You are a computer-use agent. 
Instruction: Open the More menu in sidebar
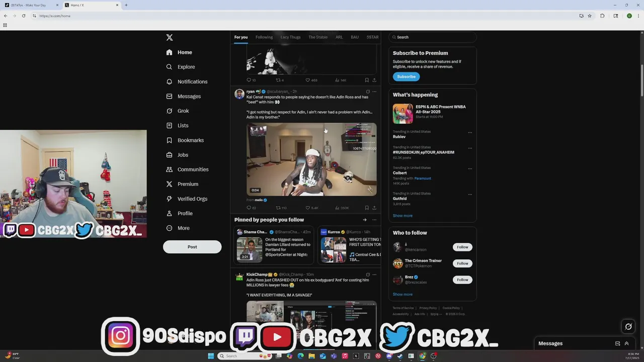178,228
